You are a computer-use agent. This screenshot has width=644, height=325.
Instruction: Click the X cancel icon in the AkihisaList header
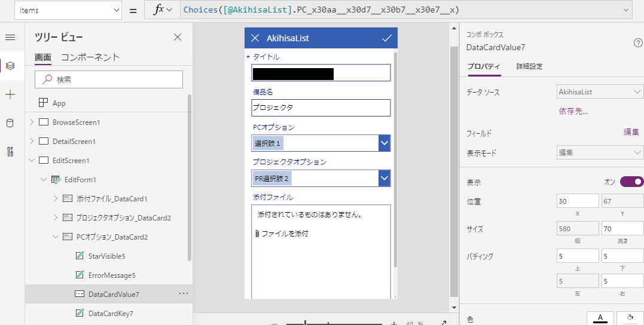coord(255,38)
